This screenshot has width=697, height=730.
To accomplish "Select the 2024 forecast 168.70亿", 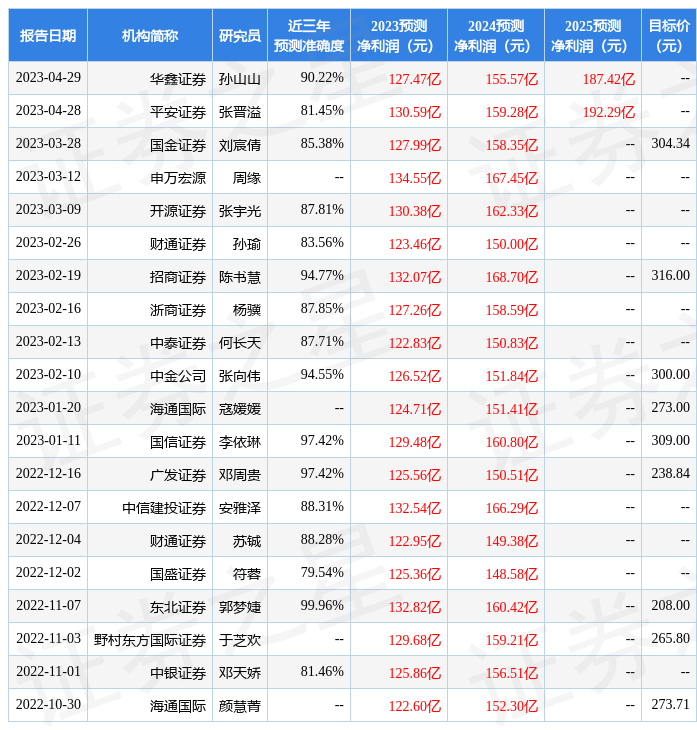I will pyautogui.click(x=512, y=277).
